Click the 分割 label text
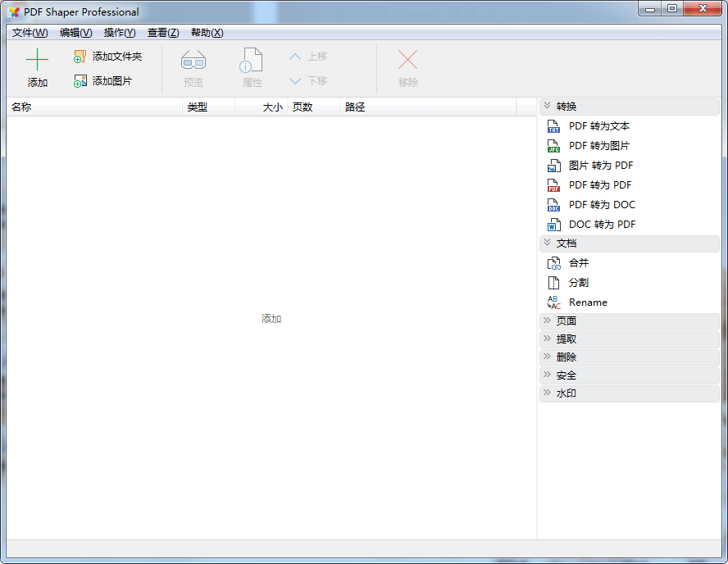This screenshot has height=564, width=728. pos(579,283)
